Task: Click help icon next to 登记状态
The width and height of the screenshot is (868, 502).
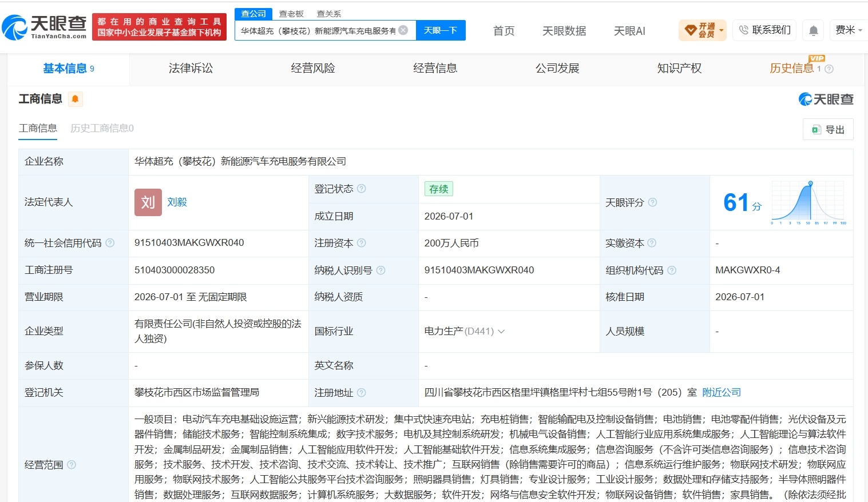Action: point(362,189)
